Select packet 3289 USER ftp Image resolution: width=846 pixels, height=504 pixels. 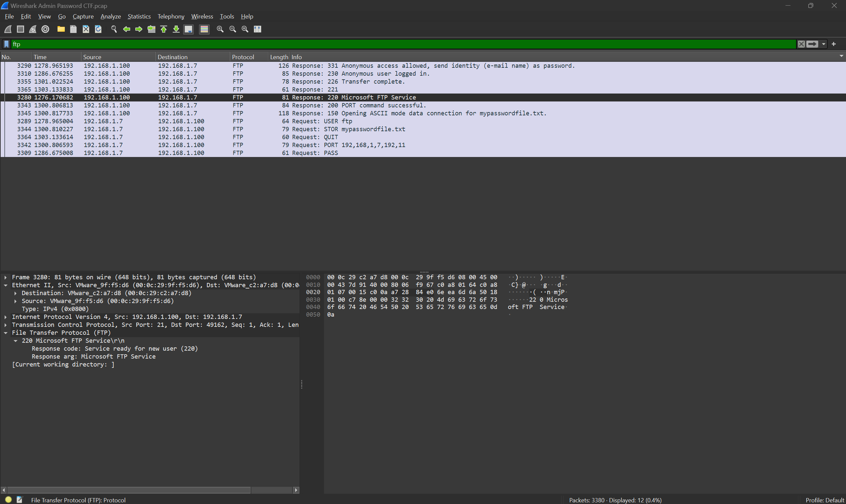(423, 121)
